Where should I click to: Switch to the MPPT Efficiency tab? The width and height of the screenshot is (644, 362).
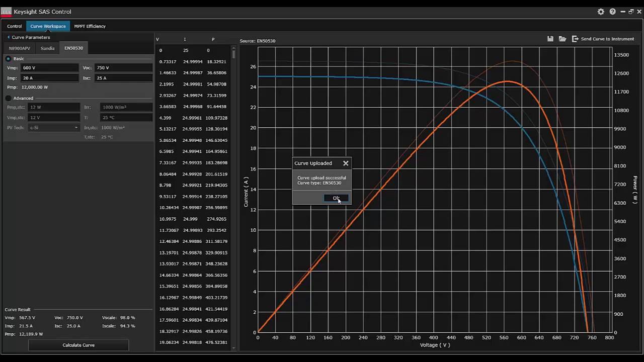pos(90,26)
